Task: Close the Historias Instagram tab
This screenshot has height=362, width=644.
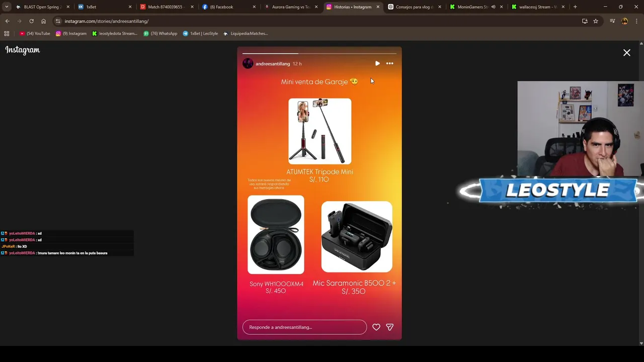Action: pos(378,7)
